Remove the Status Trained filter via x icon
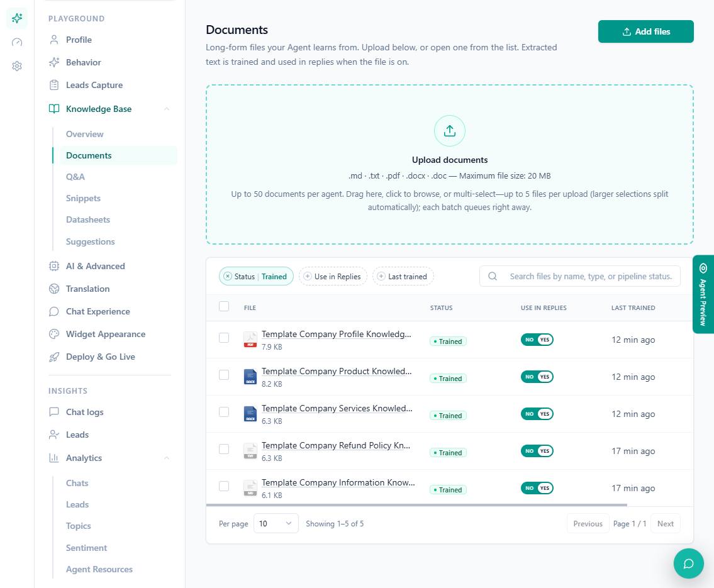The width and height of the screenshot is (714, 588). 228,276
